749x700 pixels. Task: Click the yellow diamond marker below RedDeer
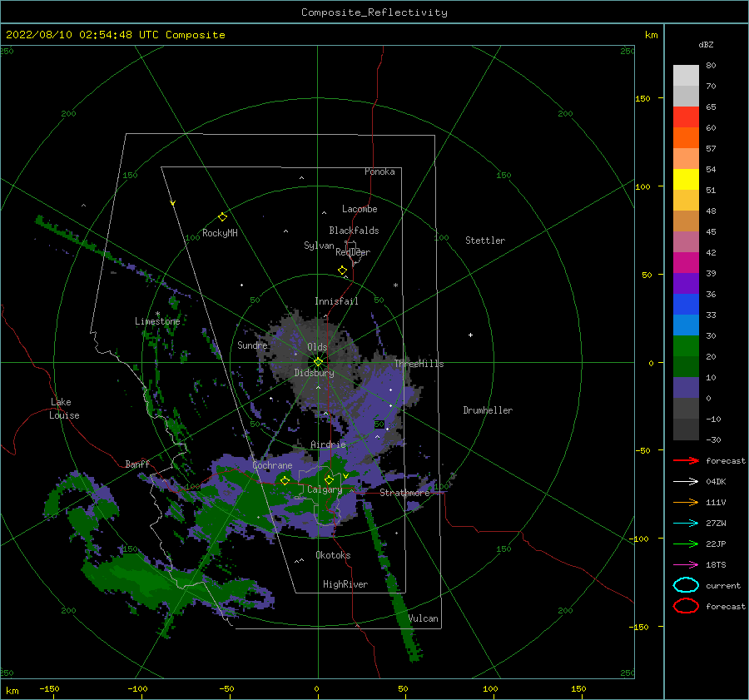click(342, 271)
